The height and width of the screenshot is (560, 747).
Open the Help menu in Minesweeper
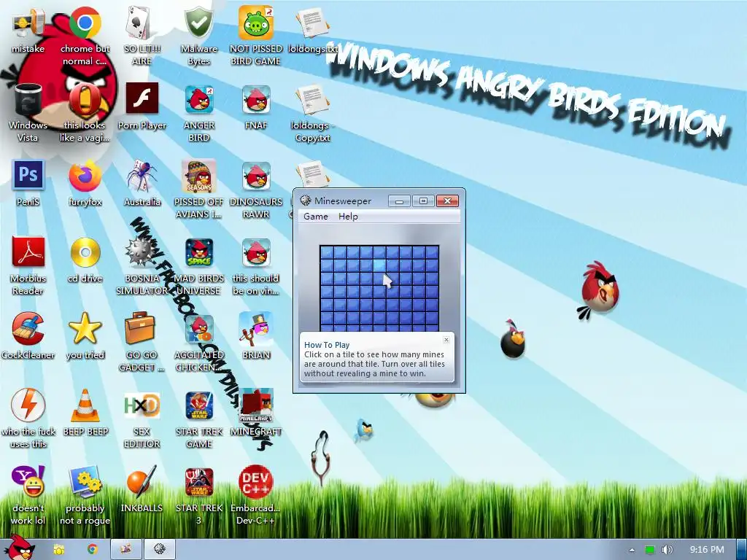[x=348, y=216]
